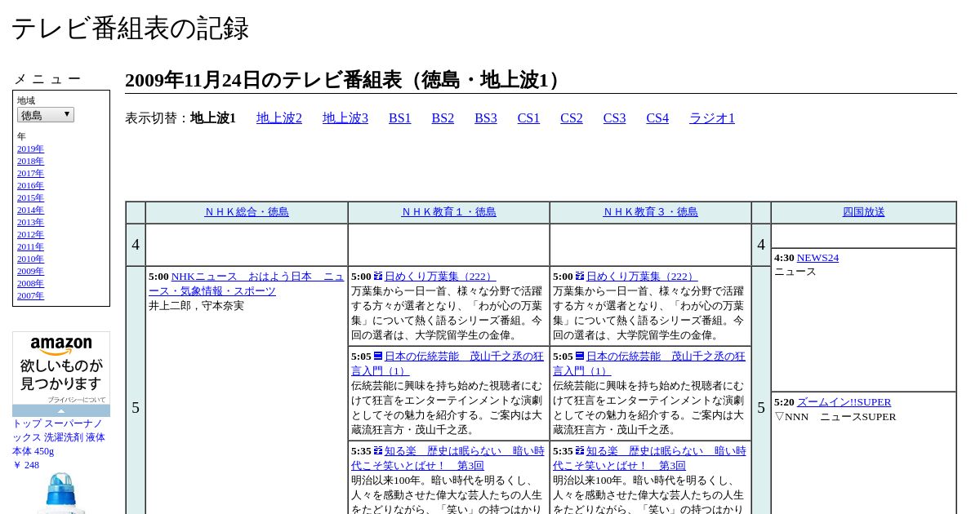Image resolution: width=980 pixels, height=514 pixels.
Task: Switch to the CS4 listing
Action: coord(657,118)
